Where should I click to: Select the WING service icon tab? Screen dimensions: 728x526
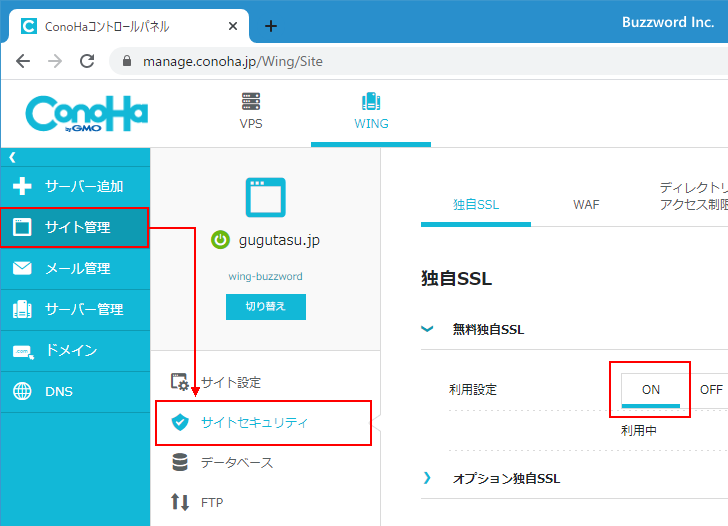click(371, 111)
